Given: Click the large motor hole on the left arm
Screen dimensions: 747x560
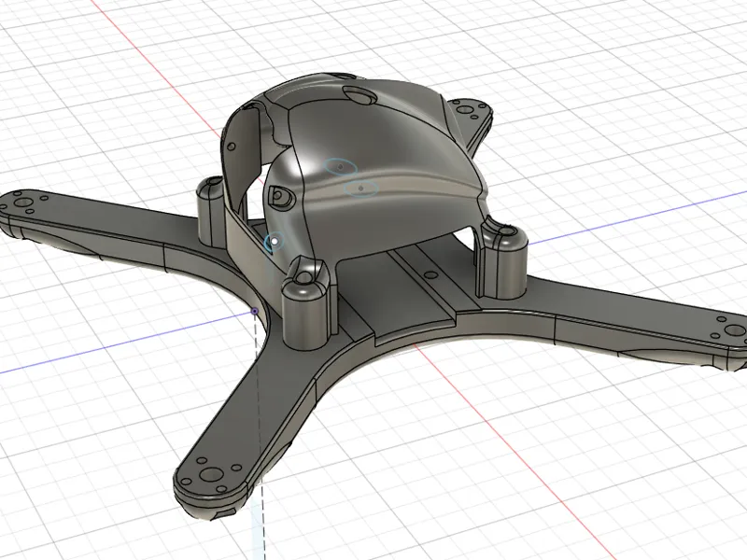Looking at the screenshot, I should coord(21,202).
